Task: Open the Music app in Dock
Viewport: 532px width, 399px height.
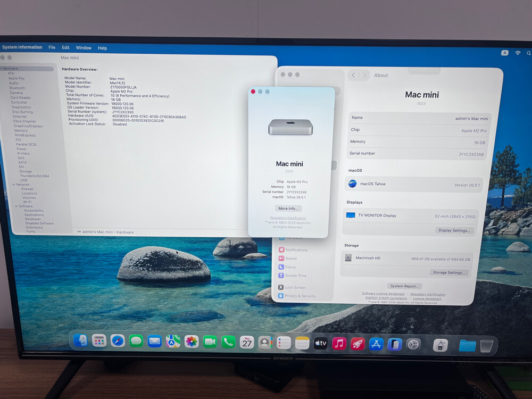Action: click(x=339, y=344)
